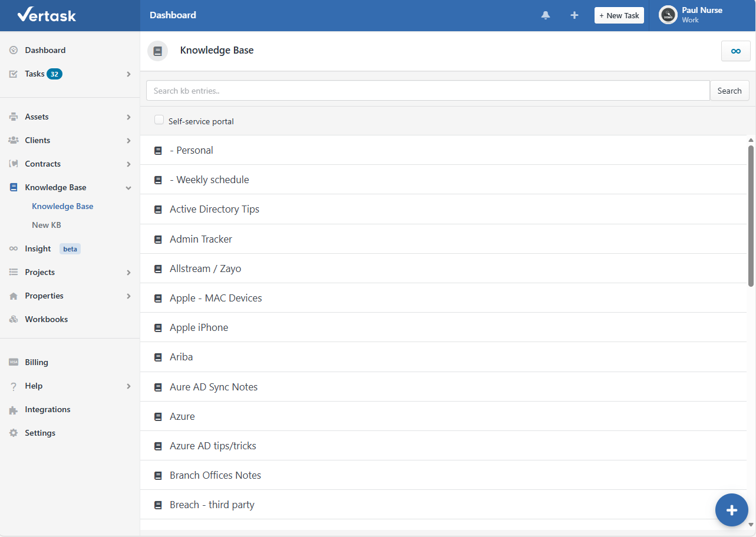
Task: Click the infinity icon near Knowledge Base header
Action: point(735,51)
